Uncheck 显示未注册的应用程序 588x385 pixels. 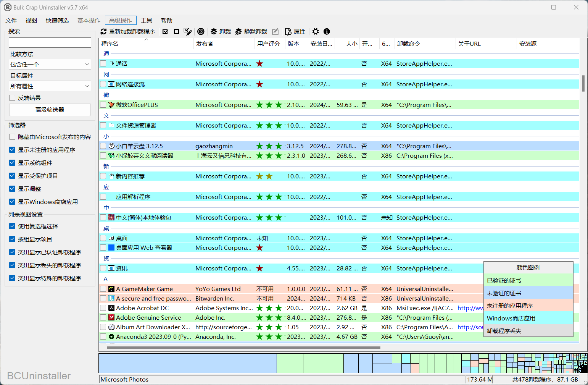(x=12, y=150)
